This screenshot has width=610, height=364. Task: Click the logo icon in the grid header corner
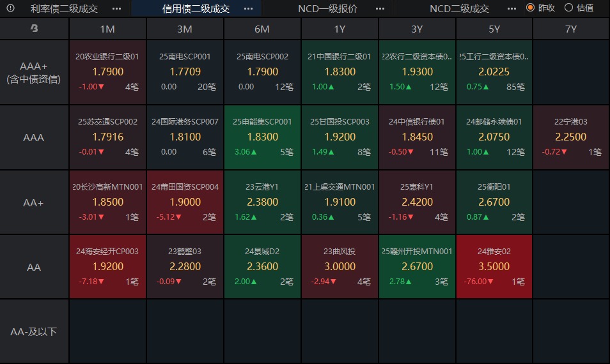tap(35, 28)
